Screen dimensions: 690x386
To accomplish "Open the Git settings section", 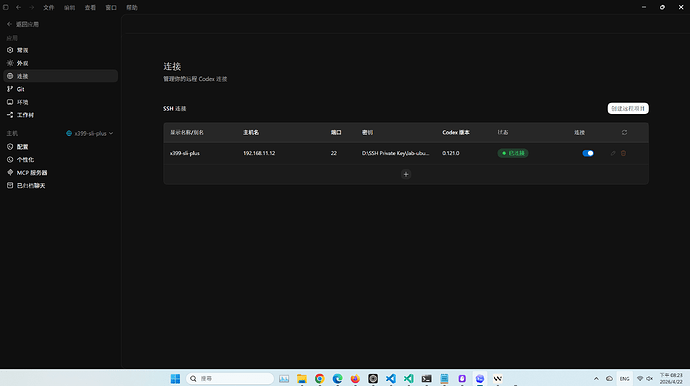I will coord(60,89).
